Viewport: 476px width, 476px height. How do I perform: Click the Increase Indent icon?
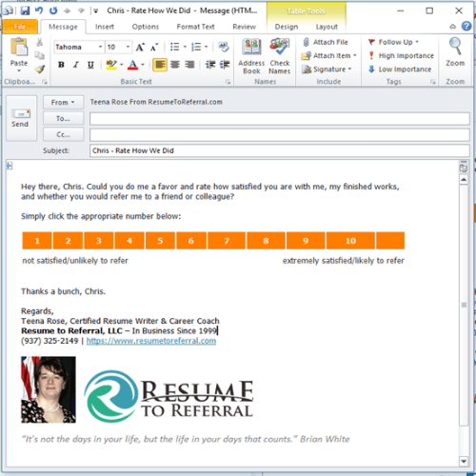point(225,65)
